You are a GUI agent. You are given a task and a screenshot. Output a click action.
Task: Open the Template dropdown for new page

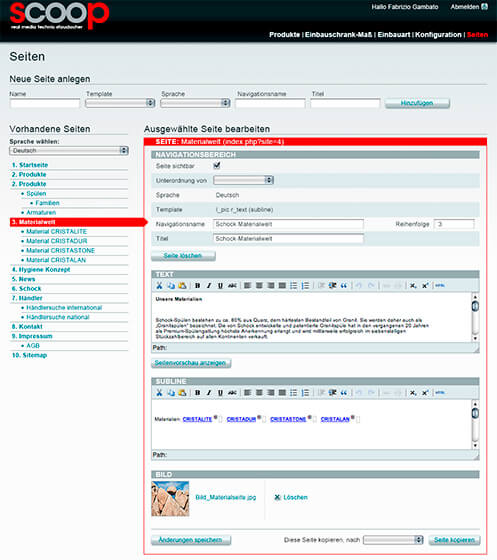120,103
